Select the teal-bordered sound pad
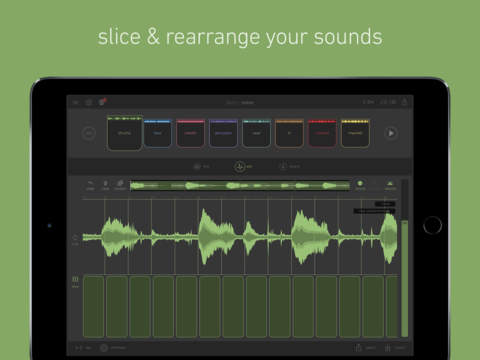480x360 pixels. coord(256,133)
